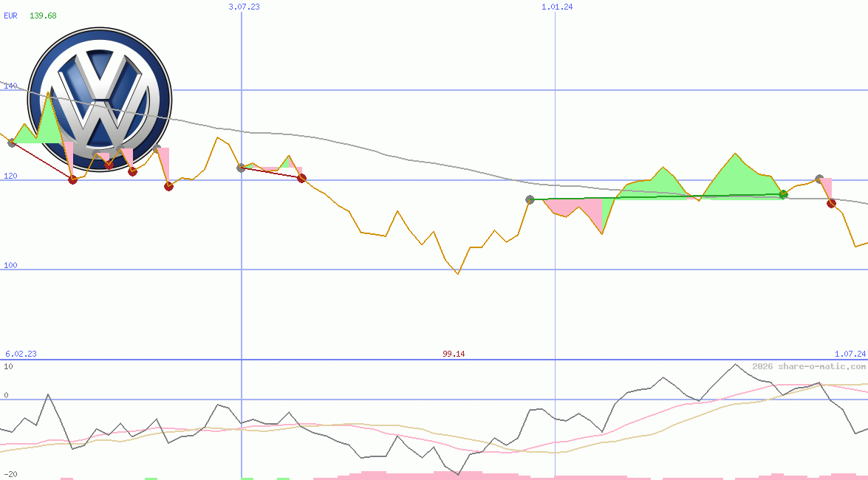Click the last red marker on the far right
Screen dimensions: 868x480
pyautogui.click(x=831, y=203)
